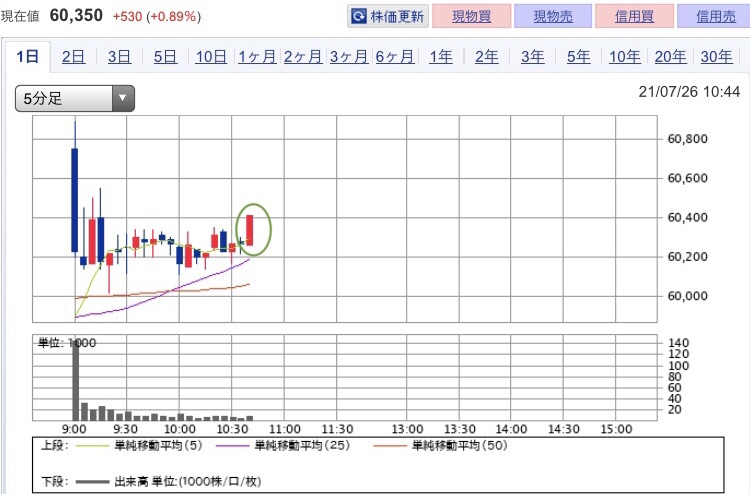Screen dimensions: 750x494
Task: Click the 単位: 1000 volume unit label
Action: tap(67, 343)
